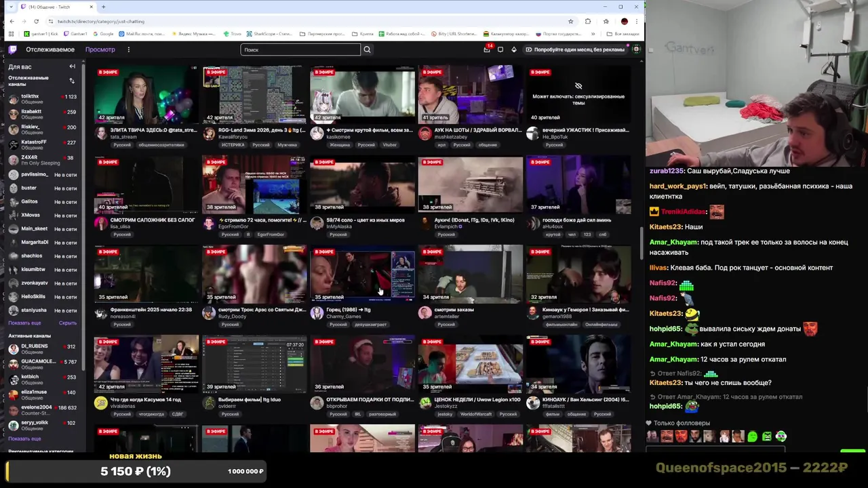Open Все закладки bookmarks folder

[x=623, y=34]
